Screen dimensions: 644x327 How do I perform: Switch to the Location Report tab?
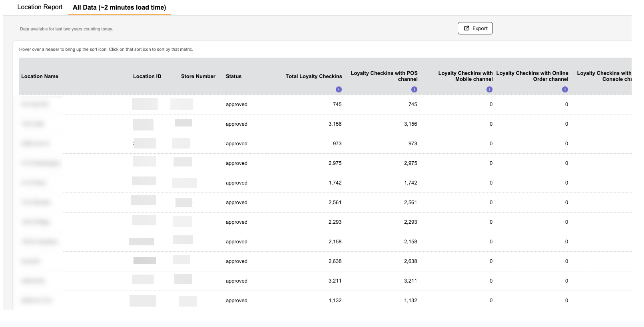[40, 7]
